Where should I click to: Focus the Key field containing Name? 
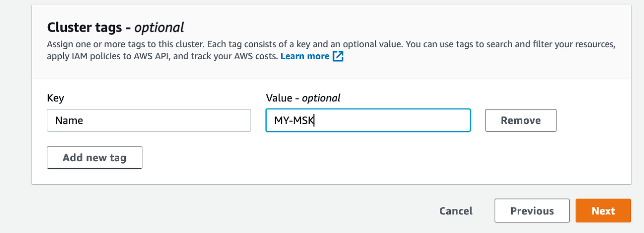click(149, 121)
